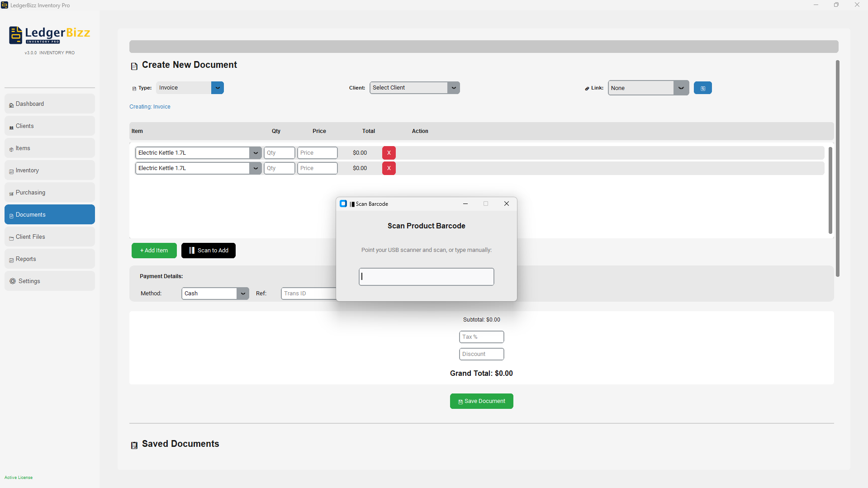Close the Scan Barcode dialog
This screenshot has width=868, height=488.
click(x=507, y=204)
